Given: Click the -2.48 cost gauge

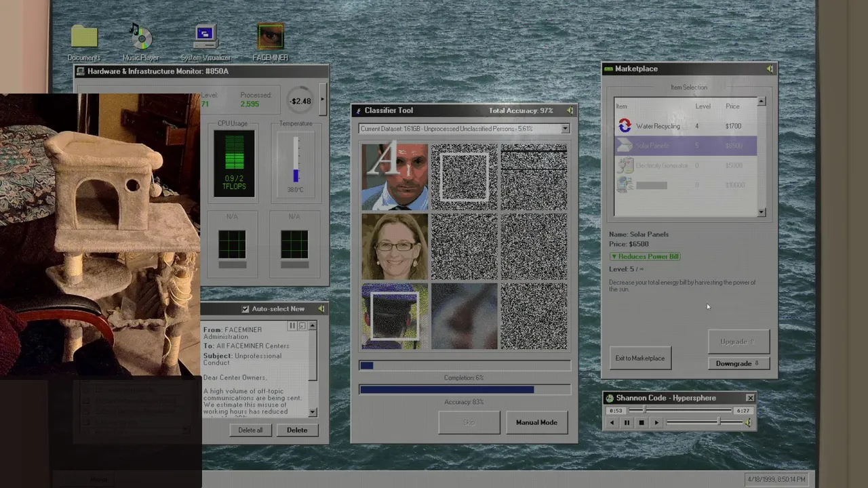Looking at the screenshot, I should (300, 101).
